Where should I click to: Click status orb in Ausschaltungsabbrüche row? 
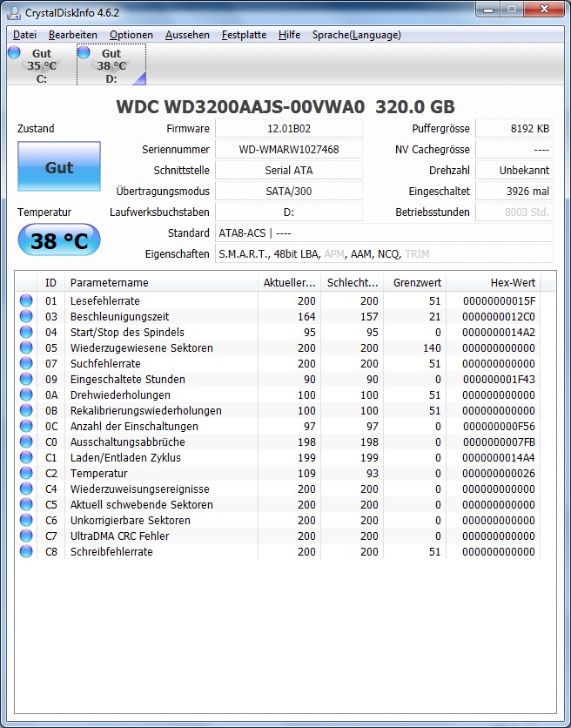pyautogui.click(x=26, y=442)
